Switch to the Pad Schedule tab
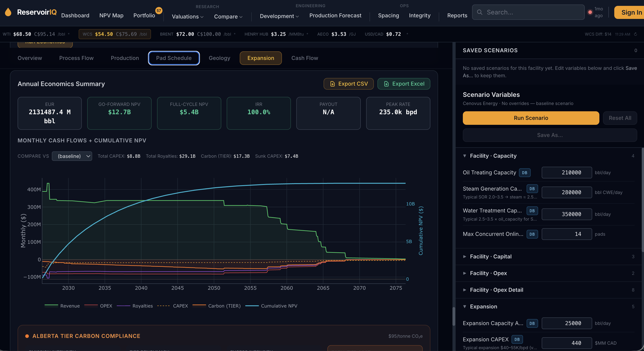Screen dimensions: 644x351 (174, 58)
